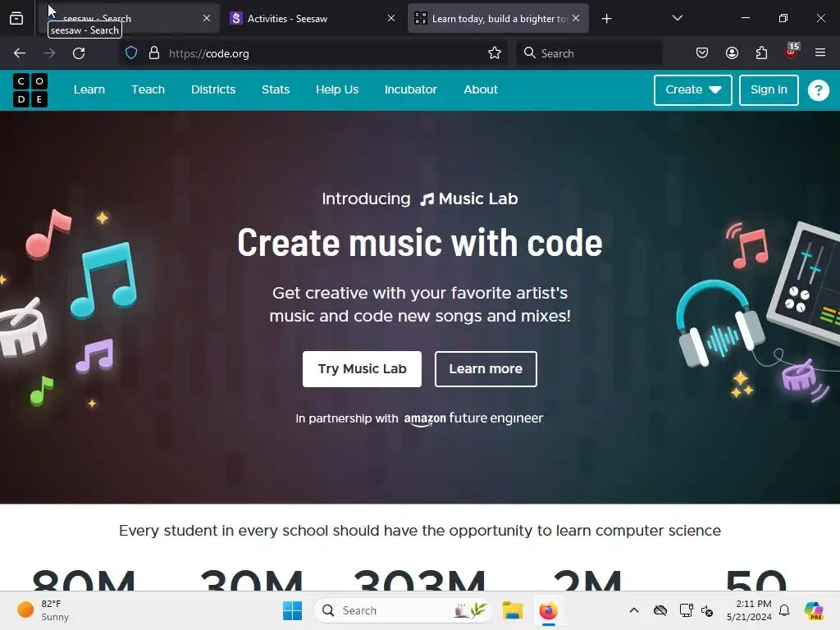
Task: Open the notifications bell in system tray
Action: (784, 610)
